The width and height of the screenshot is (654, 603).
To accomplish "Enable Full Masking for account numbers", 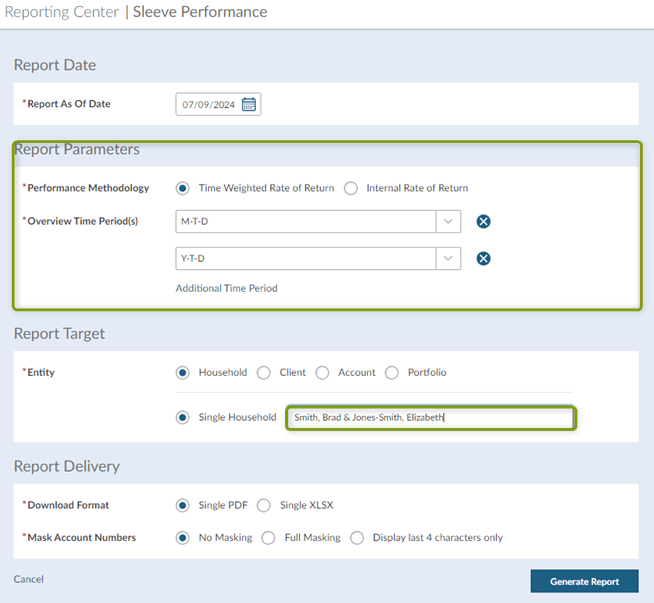I will point(268,538).
